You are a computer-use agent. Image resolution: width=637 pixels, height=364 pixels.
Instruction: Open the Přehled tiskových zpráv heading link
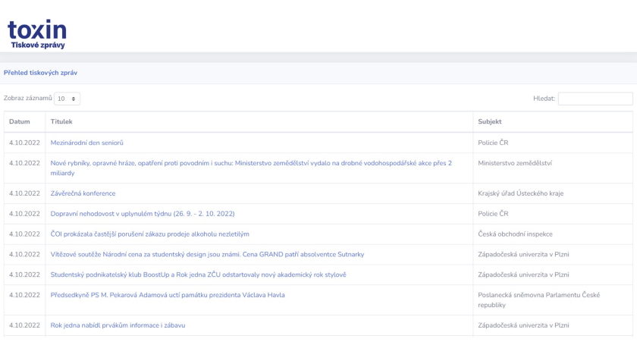pyautogui.click(x=41, y=73)
